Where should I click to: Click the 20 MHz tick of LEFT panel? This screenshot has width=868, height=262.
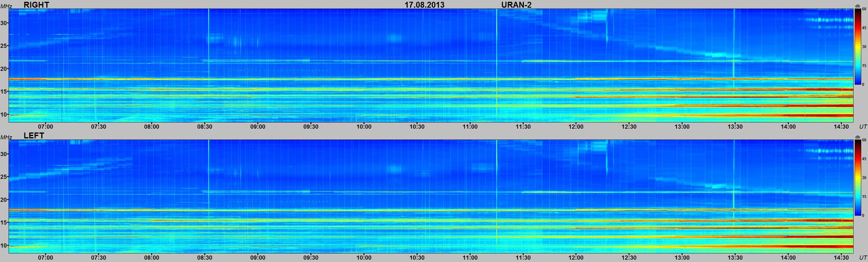(4, 200)
